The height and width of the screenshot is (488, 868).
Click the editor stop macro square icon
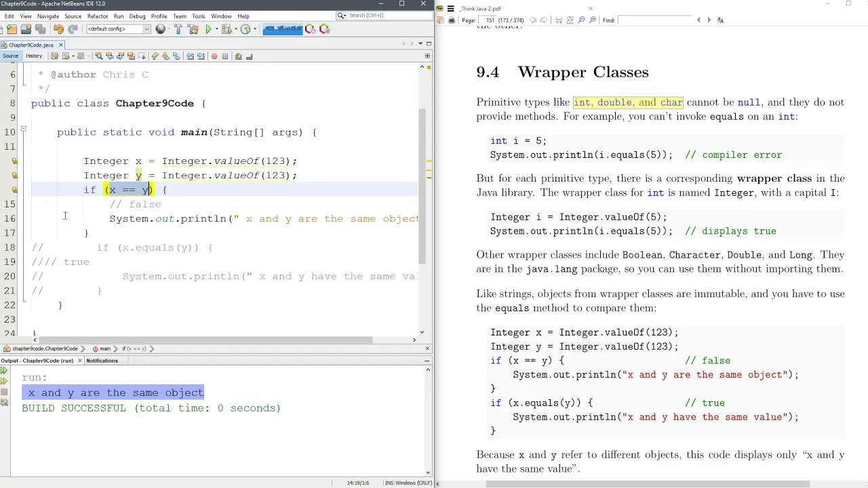pos(225,56)
